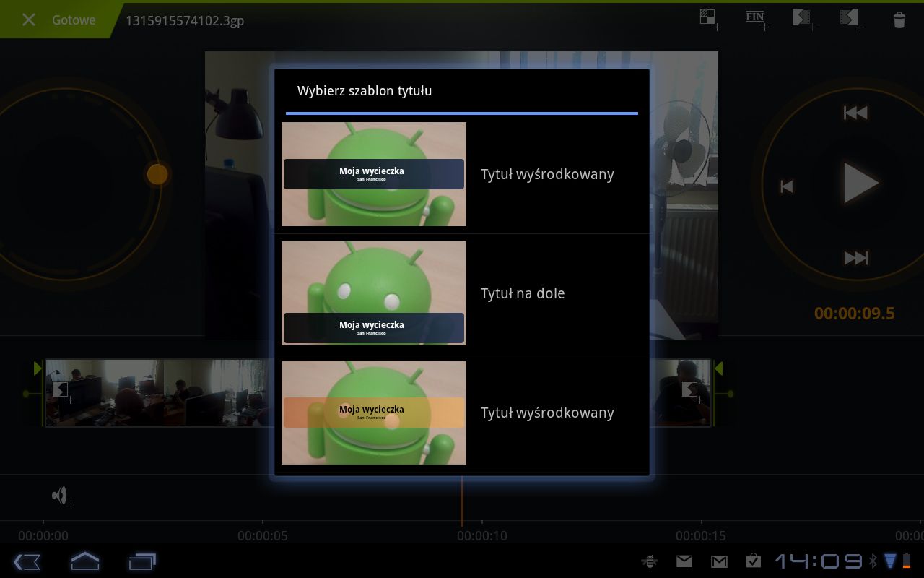Viewport: 924px width, 578px height.
Task: Add a title using the FIN icon
Action: [757, 20]
